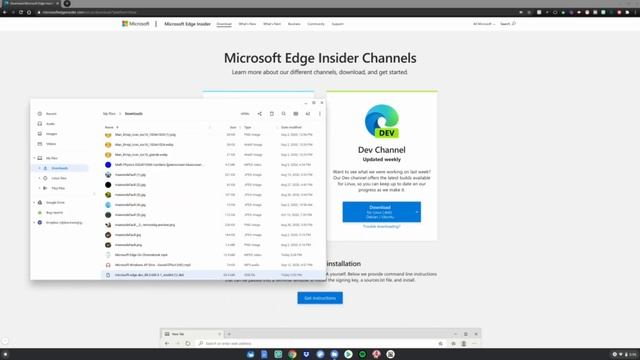Sort files by Date modified column header
Image resolution: width=640 pixels, height=360 pixels.
pos(291,127)
